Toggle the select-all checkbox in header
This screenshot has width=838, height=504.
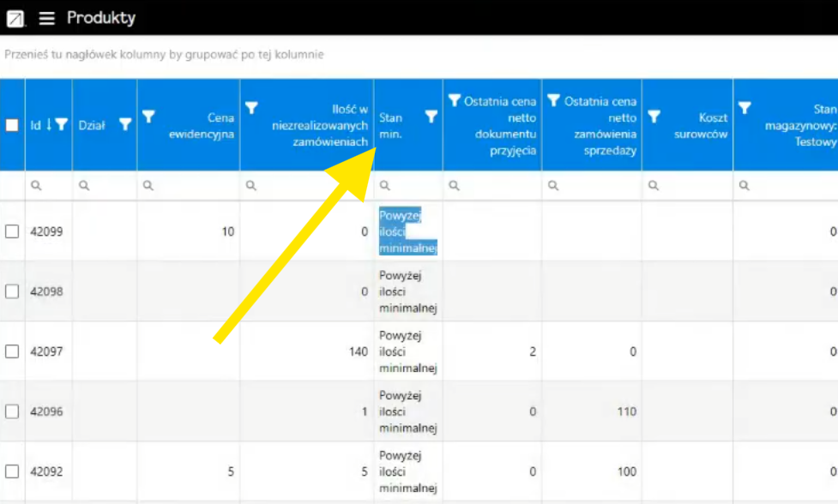tap(12, 125)
